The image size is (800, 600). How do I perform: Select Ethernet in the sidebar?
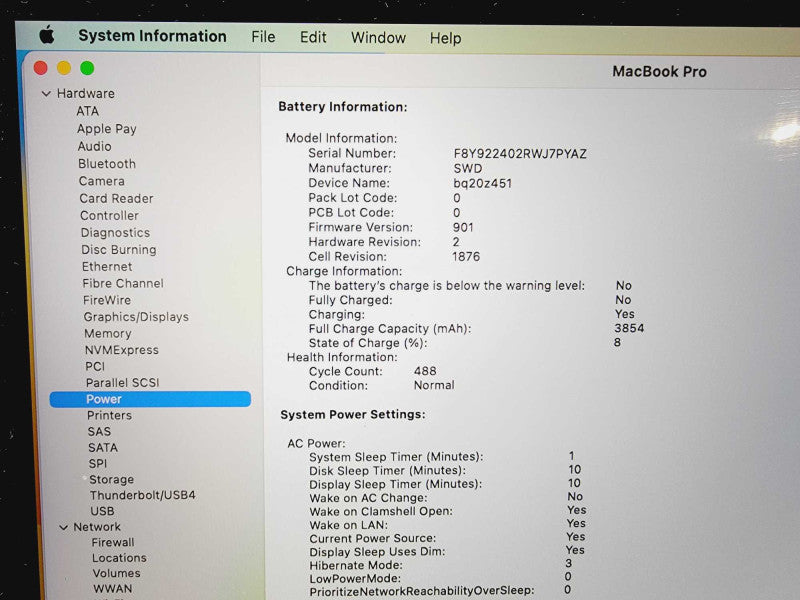[x=107, y=266]
